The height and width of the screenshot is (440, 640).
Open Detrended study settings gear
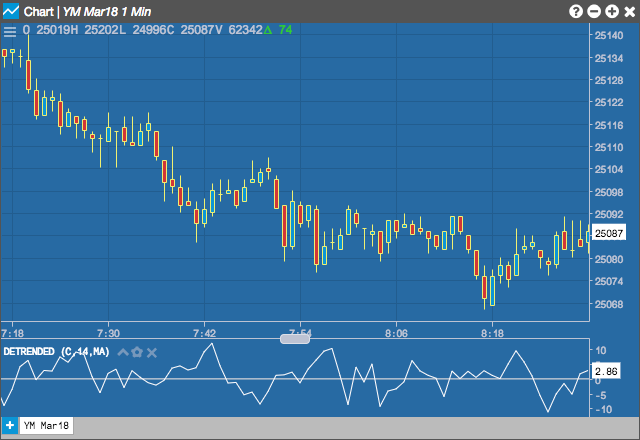click(x=137, y=352)
